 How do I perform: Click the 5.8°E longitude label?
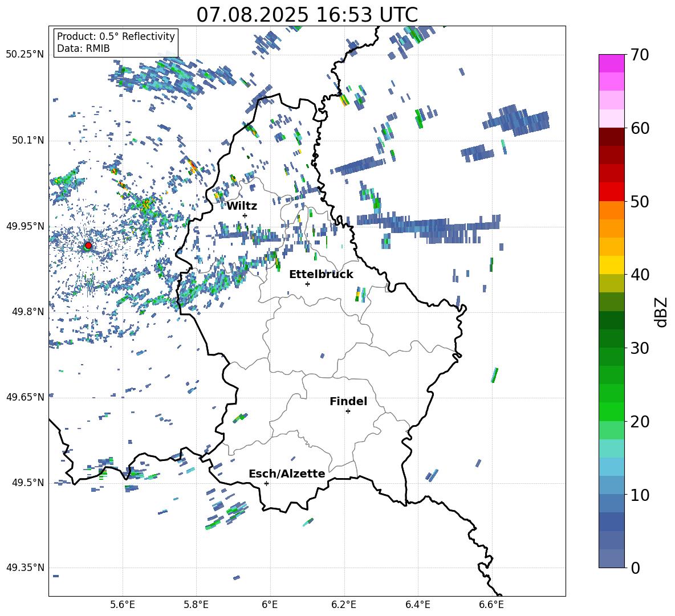196,605
